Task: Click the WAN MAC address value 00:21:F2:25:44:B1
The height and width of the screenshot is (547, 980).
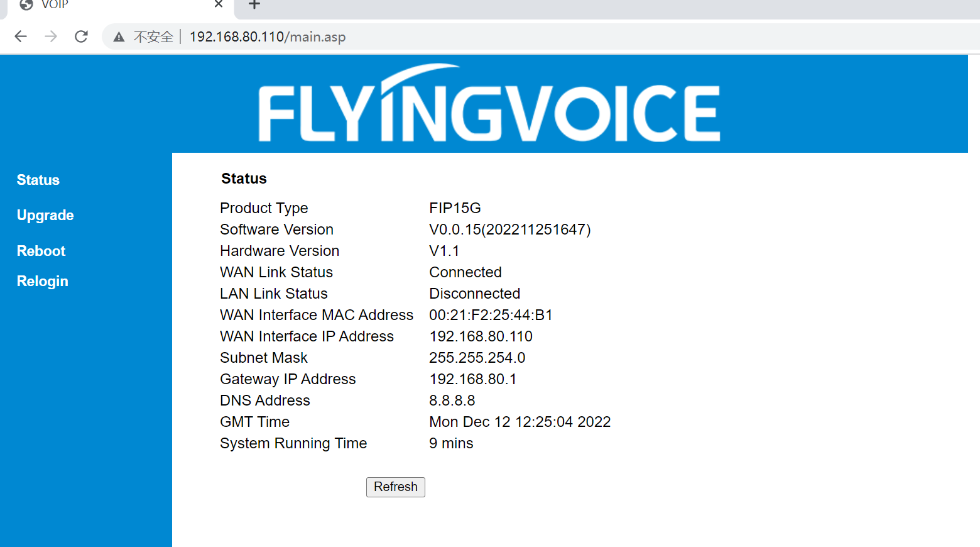Action: coord(491,315)
